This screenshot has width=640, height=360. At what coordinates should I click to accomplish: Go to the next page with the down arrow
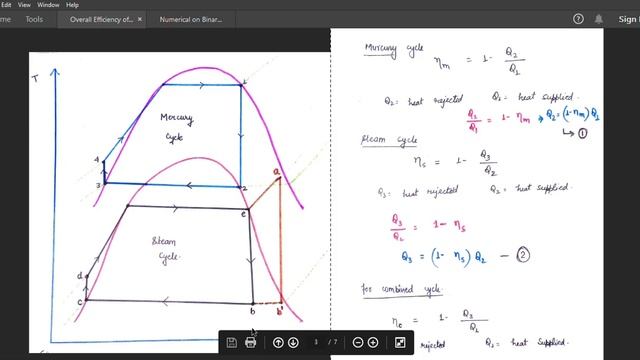pos(293,342)
